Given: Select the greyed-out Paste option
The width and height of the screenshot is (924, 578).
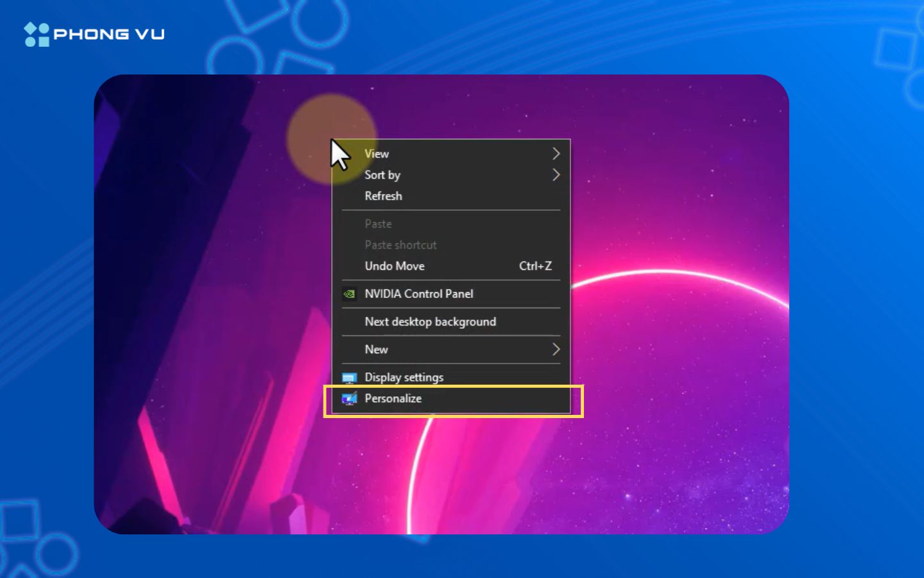Looking at the screenshot, I should (x=378, y=224).
